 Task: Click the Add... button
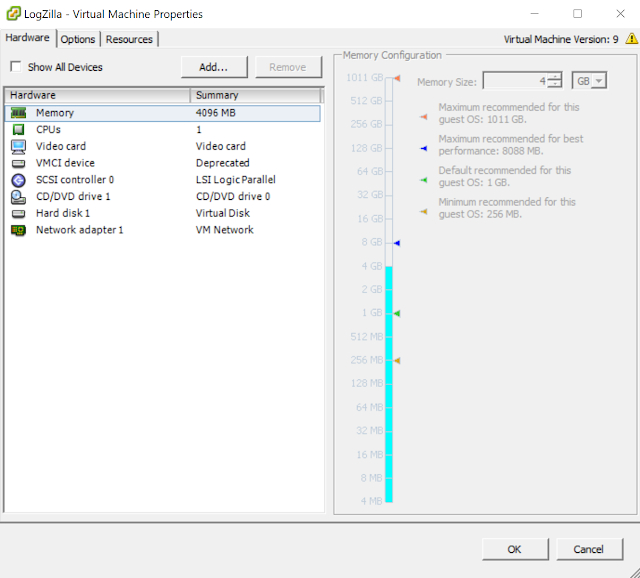(x=214, y=67)
